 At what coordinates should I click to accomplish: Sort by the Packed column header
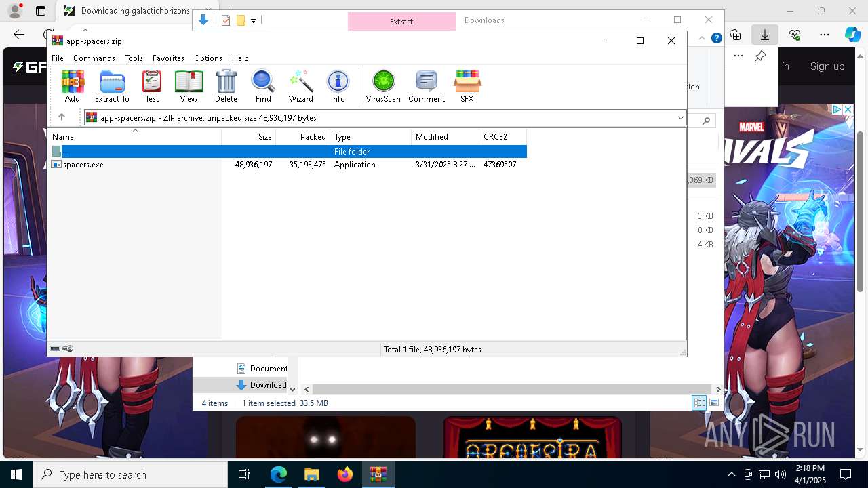(303, 137)
